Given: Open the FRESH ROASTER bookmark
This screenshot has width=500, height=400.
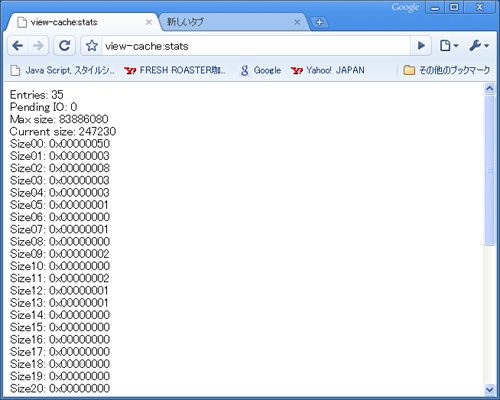Looking at the screenshot, I should tap(175, 70).
